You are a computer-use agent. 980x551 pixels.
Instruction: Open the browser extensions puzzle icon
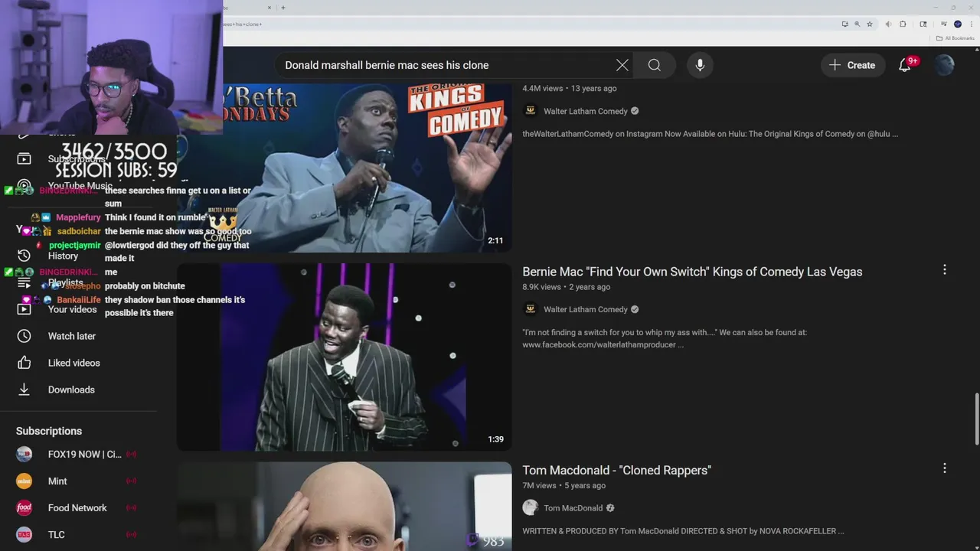click(903, 24)
